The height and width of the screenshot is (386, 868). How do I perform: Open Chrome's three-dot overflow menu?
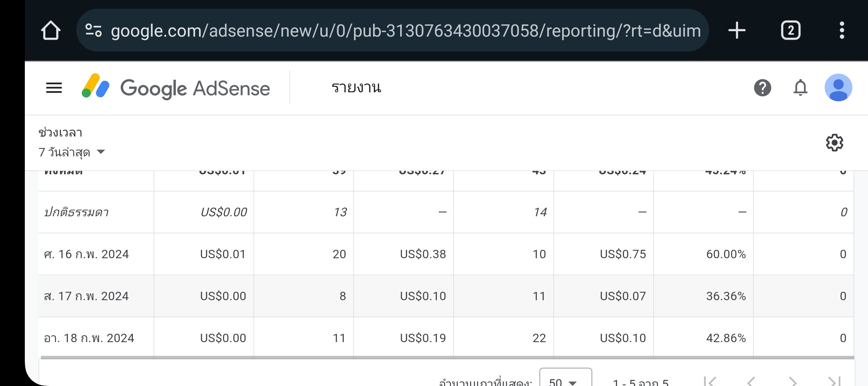pos(842,31)
